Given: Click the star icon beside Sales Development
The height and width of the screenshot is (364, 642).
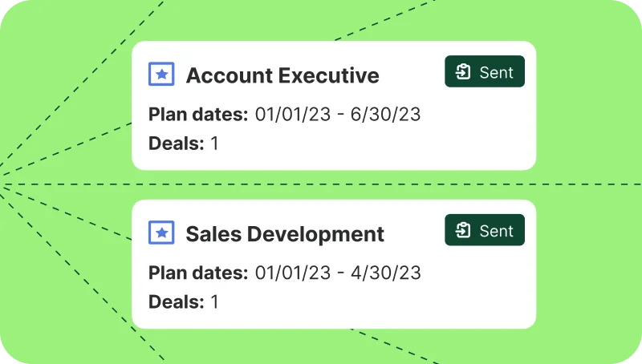Looking at the screenshot, I should pyautogui.click(x=161, y=233).
